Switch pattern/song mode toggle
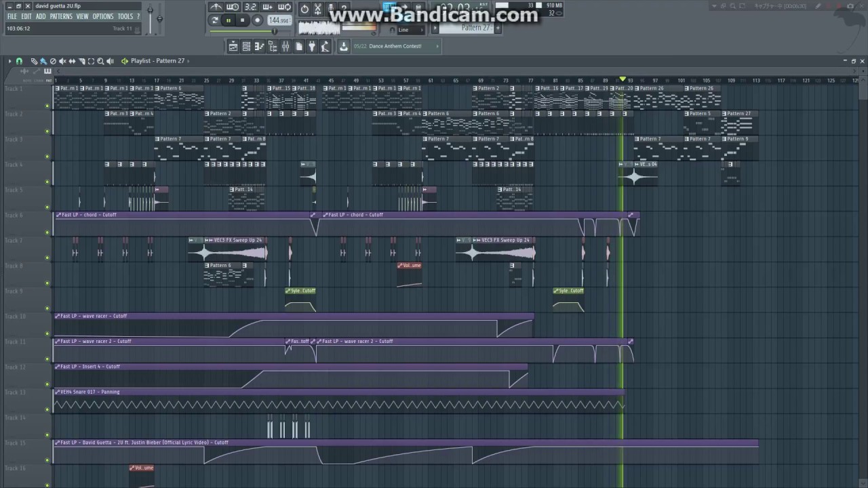The width and height of the screenshot is (868, 488). (215, 20)
